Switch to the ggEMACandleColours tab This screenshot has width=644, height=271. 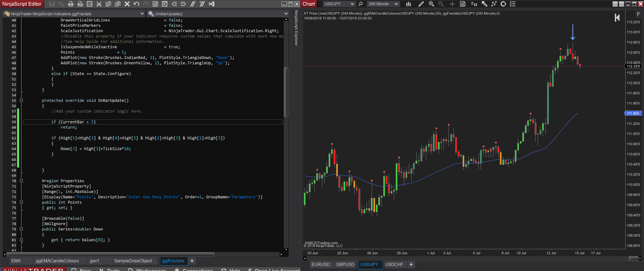click(57, 261)
